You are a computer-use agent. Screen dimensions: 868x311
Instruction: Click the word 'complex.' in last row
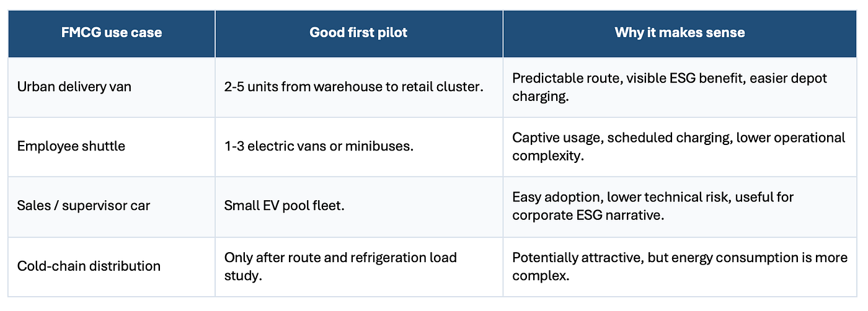[540, 276]
